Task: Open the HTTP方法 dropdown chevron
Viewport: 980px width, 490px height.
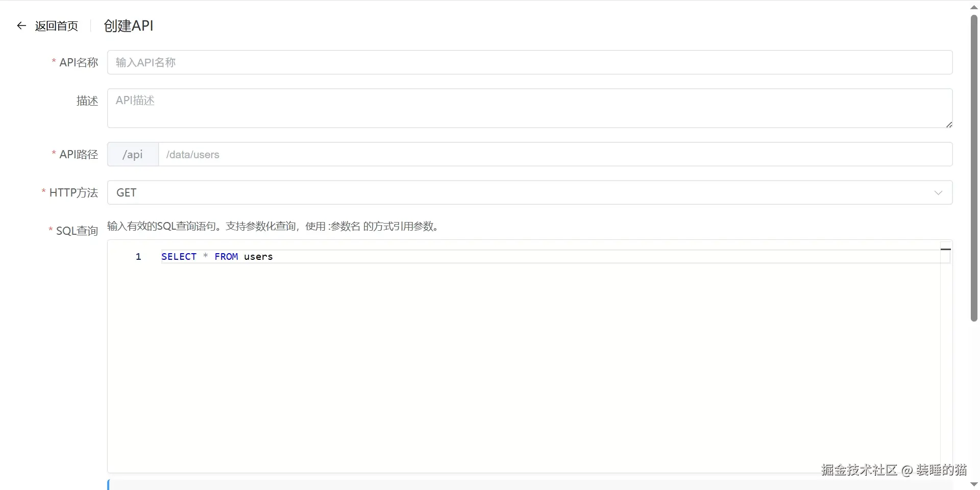Action: point(939,192)
